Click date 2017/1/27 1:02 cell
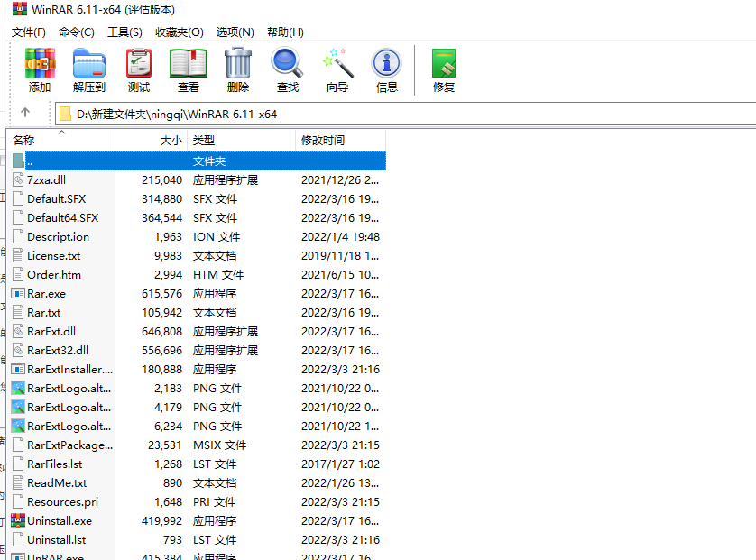Image resolution: width=756 pixels, height=560 pixels. 340,464
